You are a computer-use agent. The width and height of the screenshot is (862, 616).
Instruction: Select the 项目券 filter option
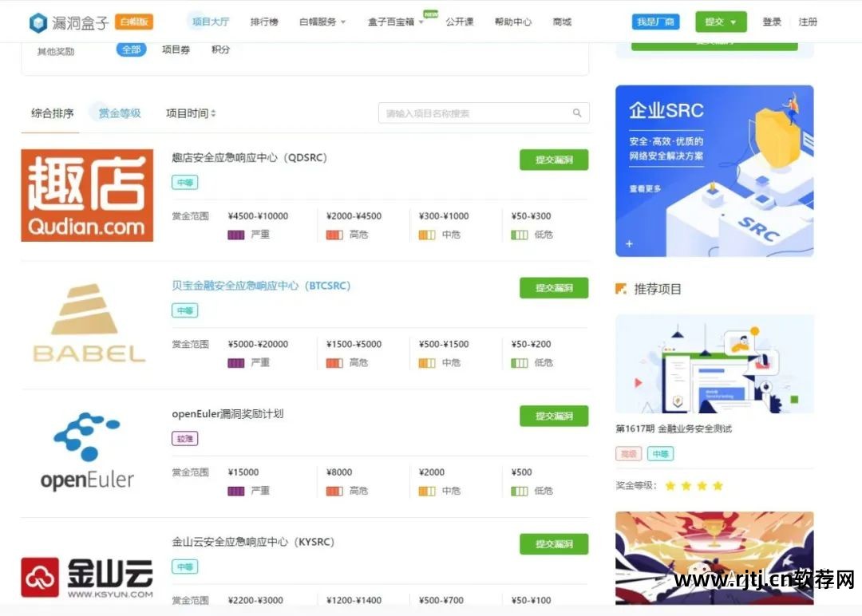click(x=176, y=49)
